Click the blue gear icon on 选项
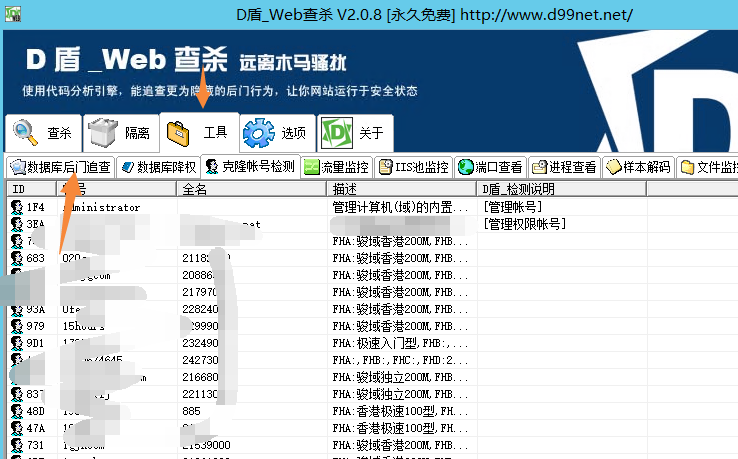Viewport: 738px width, 459px height. pyautogui.click(x=258, y=133)
